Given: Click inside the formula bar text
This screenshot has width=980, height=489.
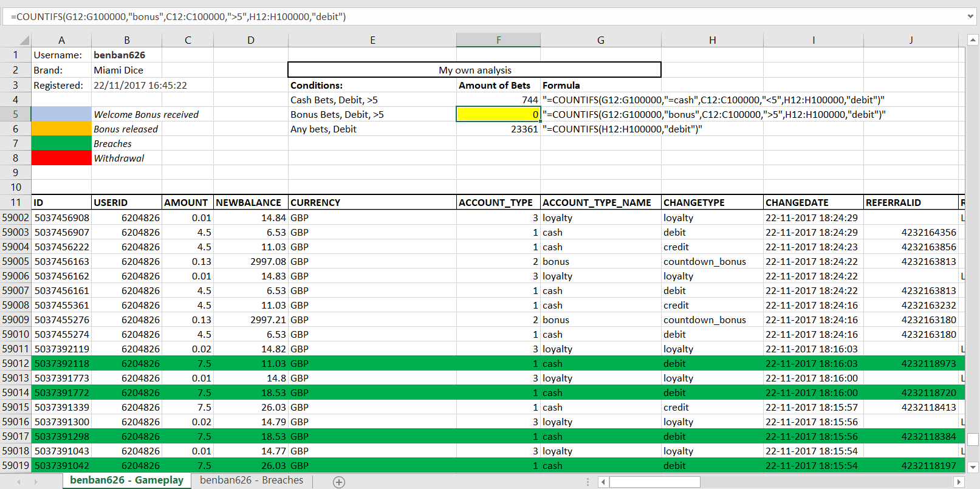Looking at the screenshot, I should tap(178, 16).
